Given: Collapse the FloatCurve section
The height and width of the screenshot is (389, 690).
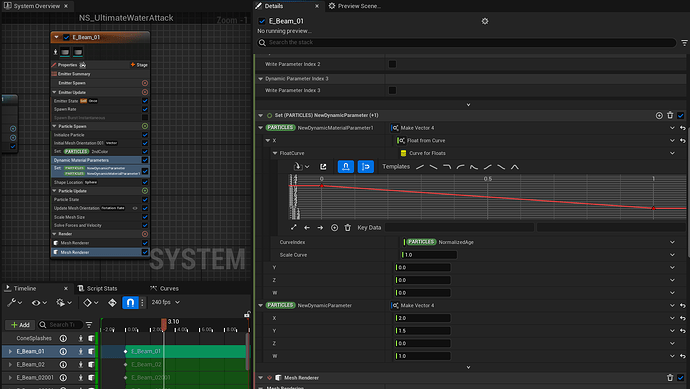Looking at the screenshot, I should click(275, 153).
